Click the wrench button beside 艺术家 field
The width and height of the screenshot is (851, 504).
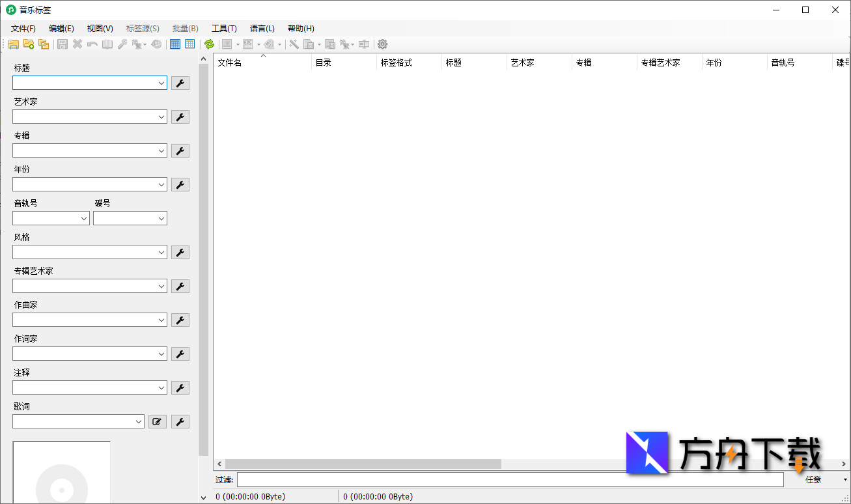[180, 117]
